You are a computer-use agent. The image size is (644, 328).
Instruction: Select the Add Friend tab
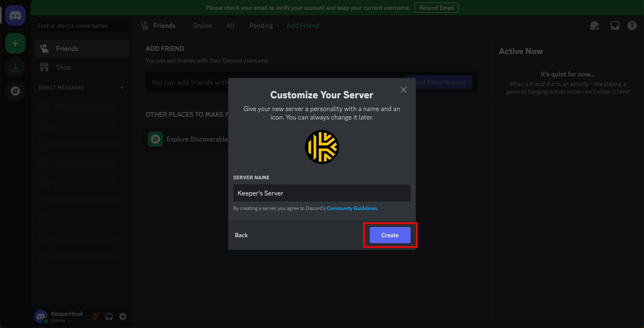point(302,26)
